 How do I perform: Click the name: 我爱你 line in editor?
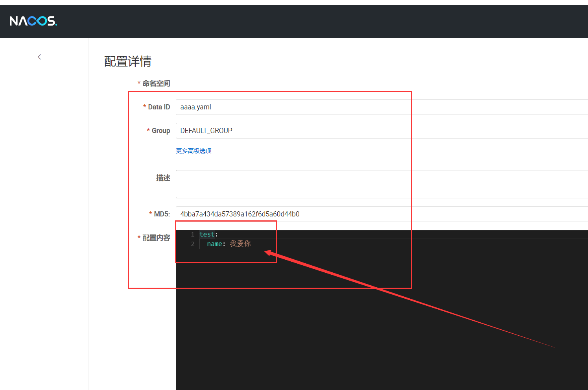click(228, 244)
